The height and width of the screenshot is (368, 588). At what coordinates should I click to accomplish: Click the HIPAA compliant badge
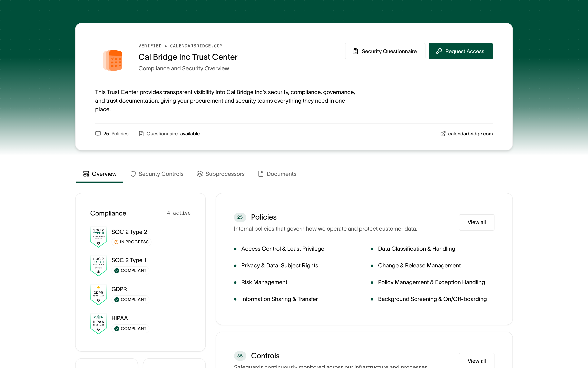click(x=98, y=323)
